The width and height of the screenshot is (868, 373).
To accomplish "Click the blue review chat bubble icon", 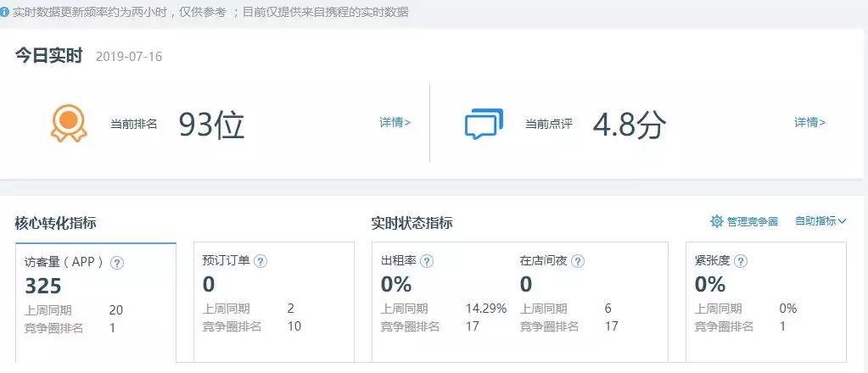I will 484,124.
